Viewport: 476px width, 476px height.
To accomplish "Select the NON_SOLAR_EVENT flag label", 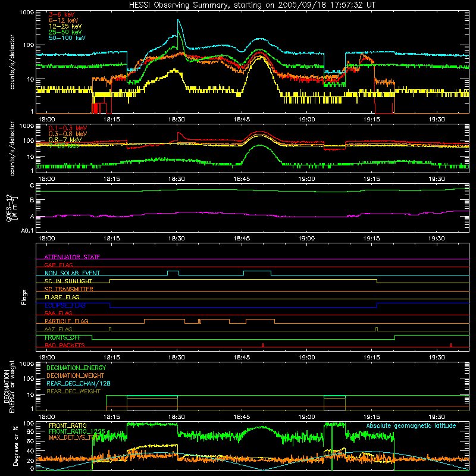I will pyautogui.click(x=72, y=273).
